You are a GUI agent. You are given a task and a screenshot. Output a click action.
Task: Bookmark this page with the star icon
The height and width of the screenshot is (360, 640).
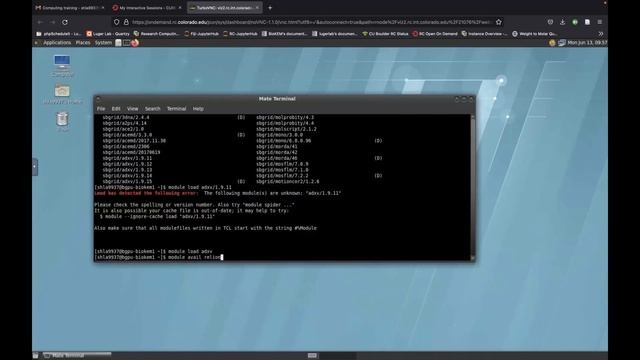coord(498,22)
